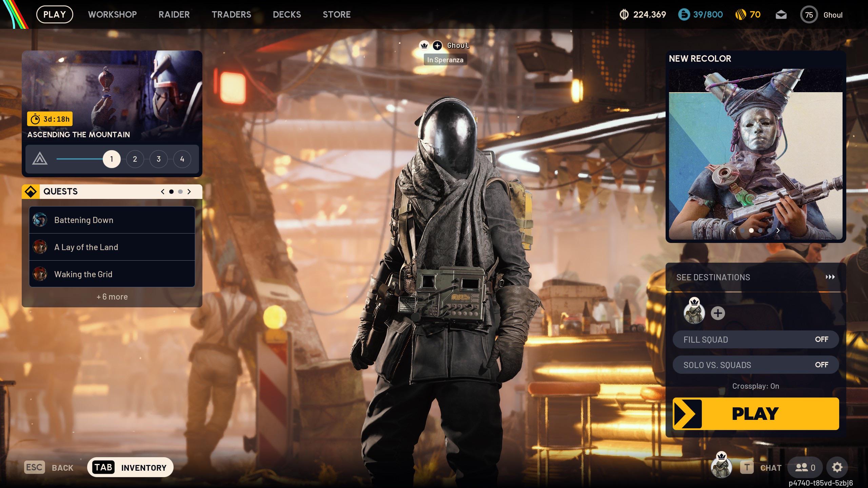Open the Raider tab

(x=174, y=15)
